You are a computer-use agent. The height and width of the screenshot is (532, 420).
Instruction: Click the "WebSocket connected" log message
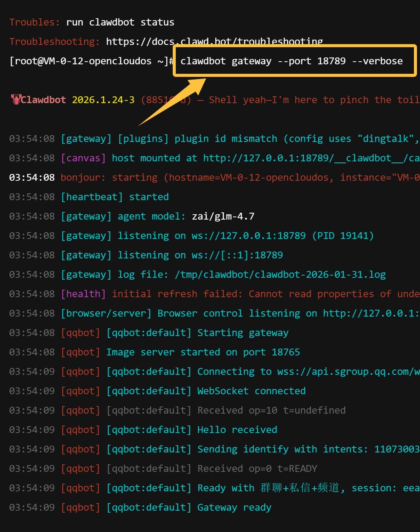point(251,391)
